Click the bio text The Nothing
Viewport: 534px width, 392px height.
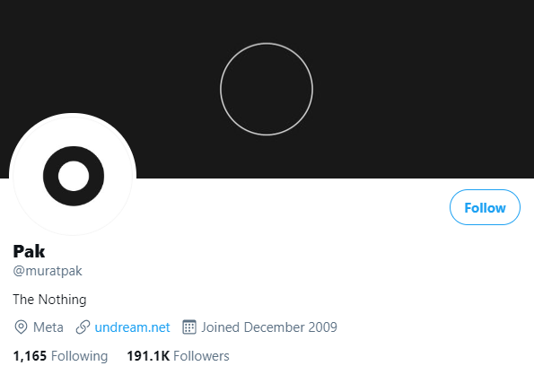pos(49,300)
